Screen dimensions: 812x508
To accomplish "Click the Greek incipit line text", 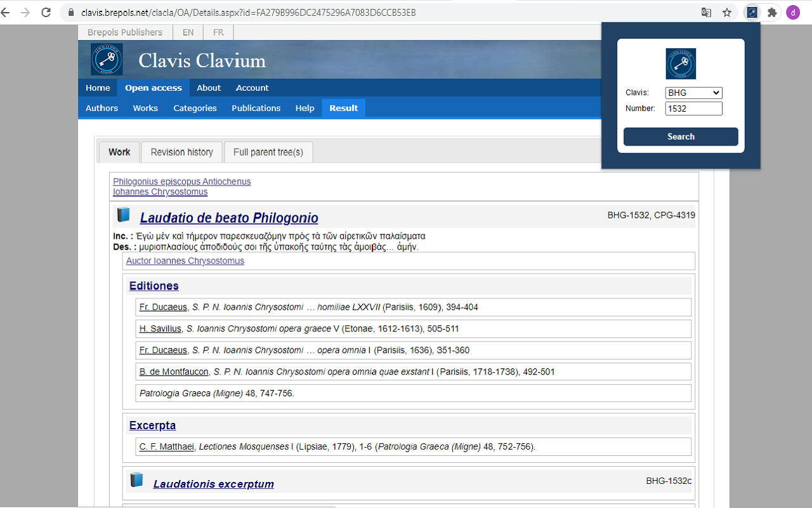I will point(282,236).
